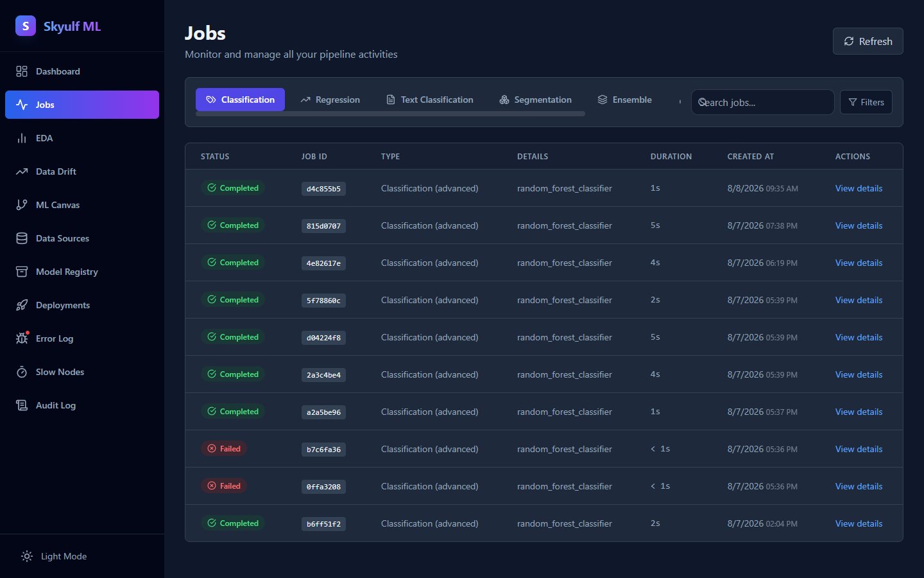Click job ID chip 2a3c4be4

pyautogui.click(x=323, y=375)
